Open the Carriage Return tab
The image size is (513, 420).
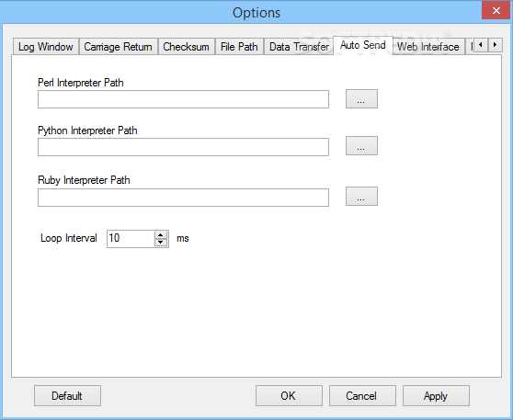118,47
